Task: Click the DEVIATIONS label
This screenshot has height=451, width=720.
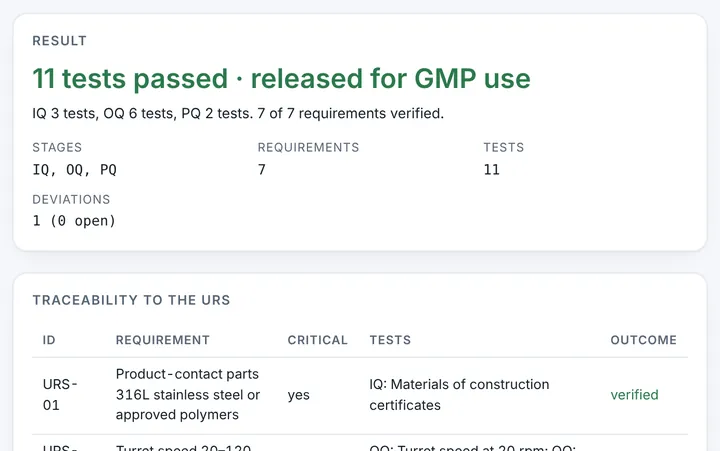Action: click(71, 199)
